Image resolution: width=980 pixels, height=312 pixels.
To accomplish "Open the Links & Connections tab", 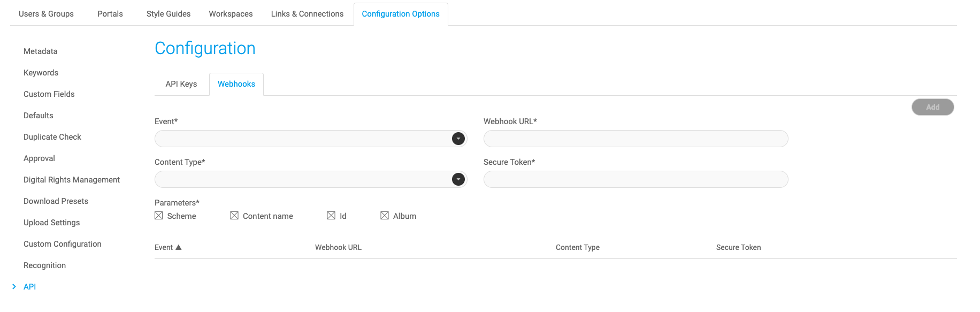I will (x=307, y=14).
